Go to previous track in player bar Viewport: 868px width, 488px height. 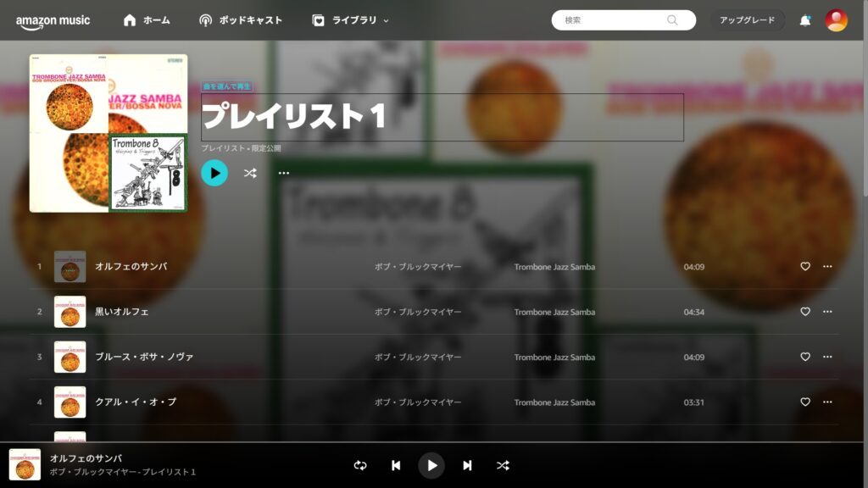click(x=396, y=465)
